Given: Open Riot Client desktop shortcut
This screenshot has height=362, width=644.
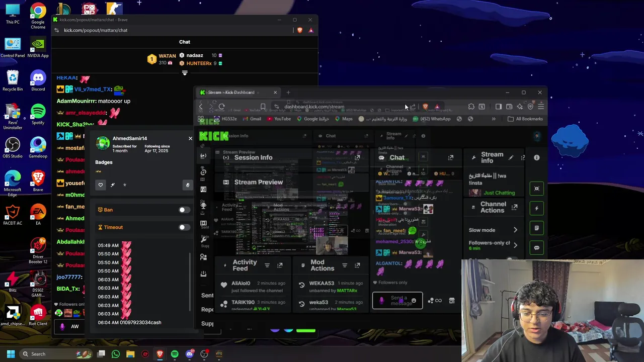Looking at the screenshot, I should (x=38, y=315).
